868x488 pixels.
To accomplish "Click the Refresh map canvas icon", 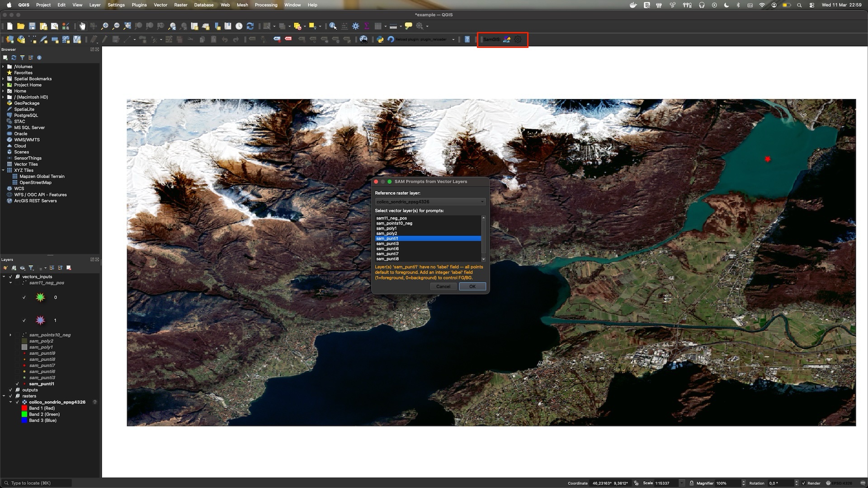I will 250,26.
